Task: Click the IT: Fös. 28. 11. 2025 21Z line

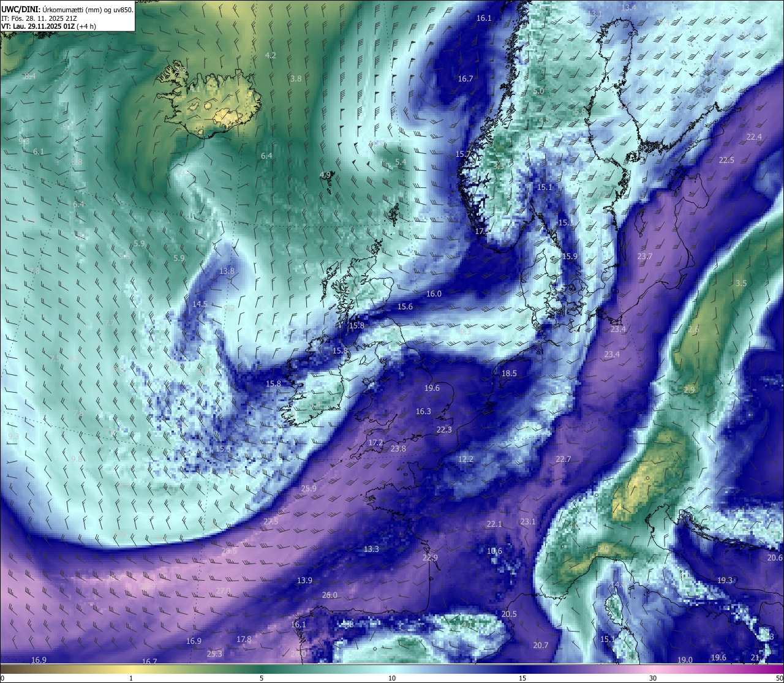Action: point(39,18)
